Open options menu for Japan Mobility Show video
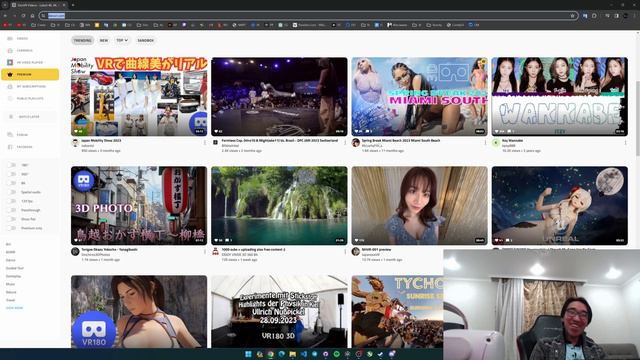 pyautogui.click(x=204, y=142)
